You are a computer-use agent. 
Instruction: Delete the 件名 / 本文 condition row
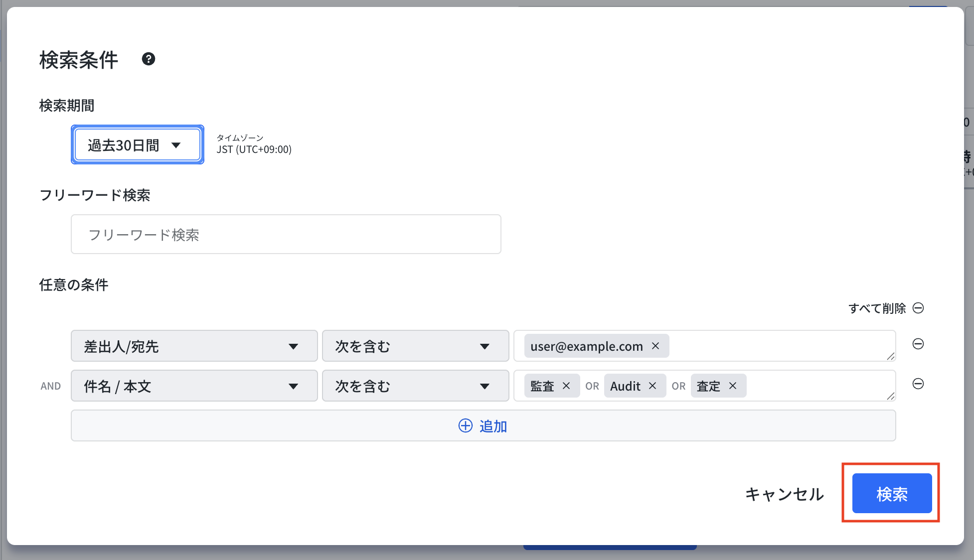point(918,384)
